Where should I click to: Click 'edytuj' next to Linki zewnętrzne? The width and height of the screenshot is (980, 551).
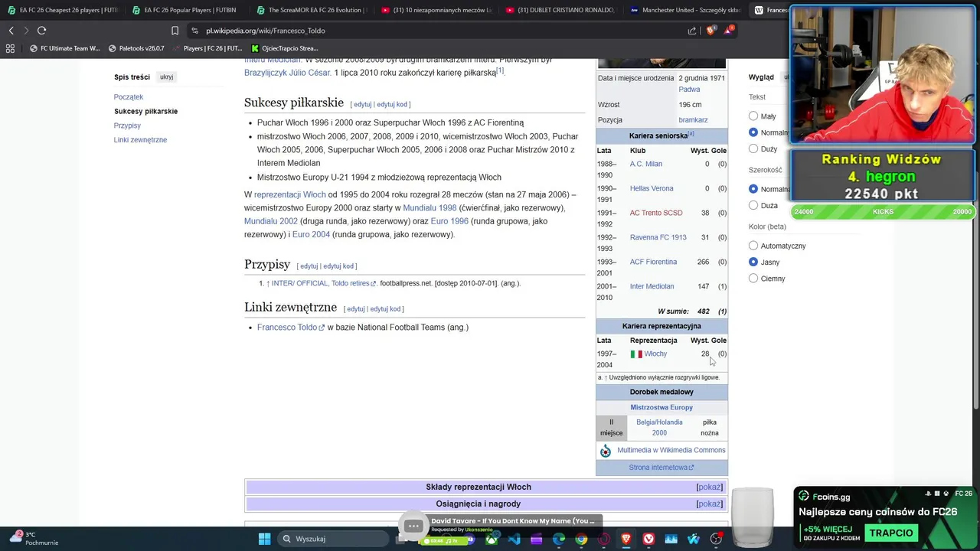coord(355,309)
